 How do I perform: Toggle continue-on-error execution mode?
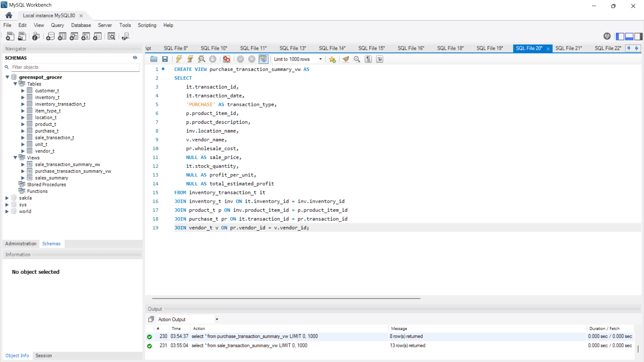click(x=227, y=59)
